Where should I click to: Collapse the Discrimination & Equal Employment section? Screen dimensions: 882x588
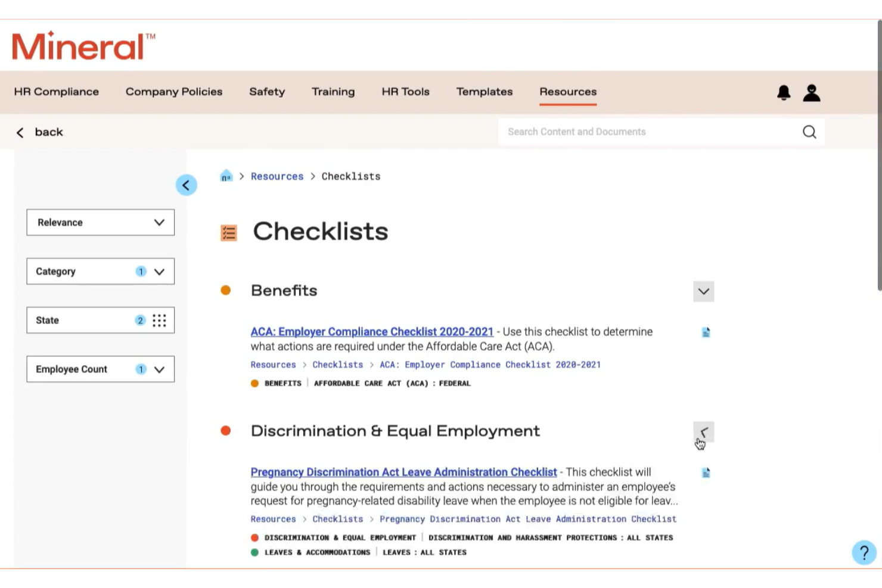pos(704,432)
